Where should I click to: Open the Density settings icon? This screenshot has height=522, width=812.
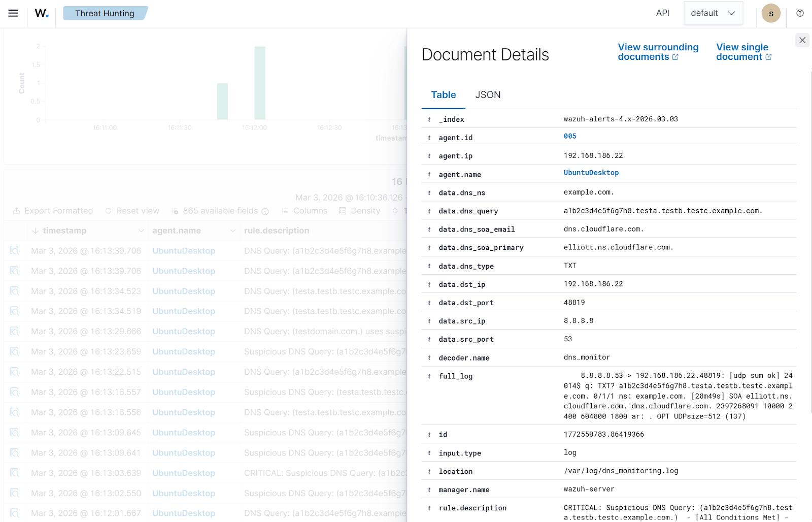[341, 210]
